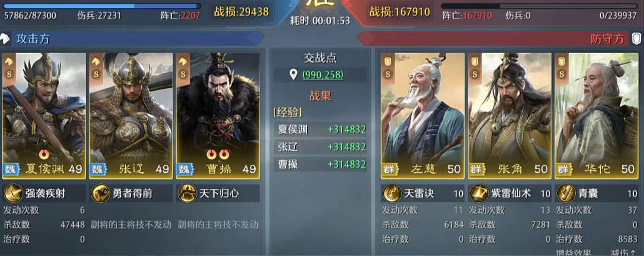This screenshot has height=256, width=644.
Task: Click the 勇者得前 skill icon
Action: coord(101,193)
